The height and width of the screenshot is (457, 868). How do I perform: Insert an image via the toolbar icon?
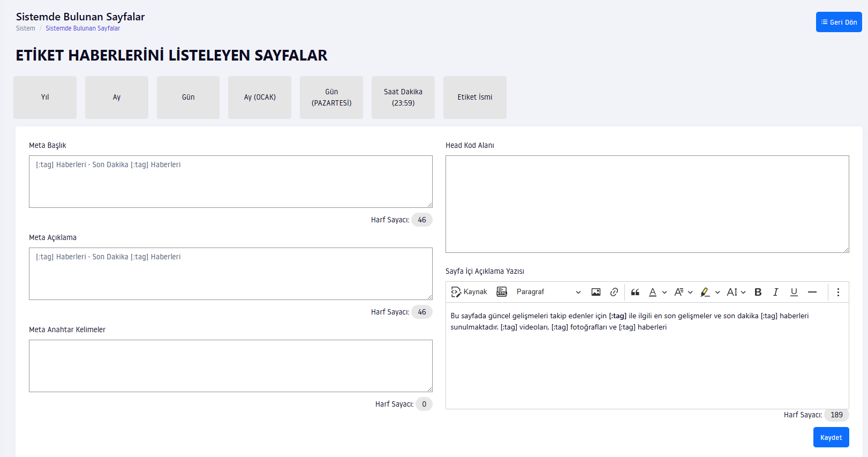point(596,292)
